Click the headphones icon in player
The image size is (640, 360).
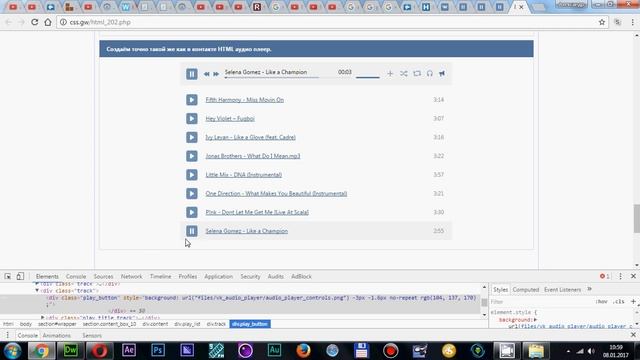(x=430, y=73)
